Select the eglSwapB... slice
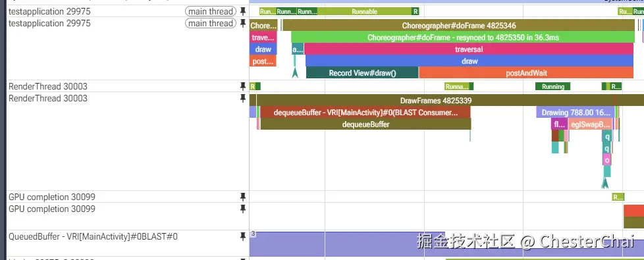The height and width of the screenshot is (260, 644). [x=591, y=124]
